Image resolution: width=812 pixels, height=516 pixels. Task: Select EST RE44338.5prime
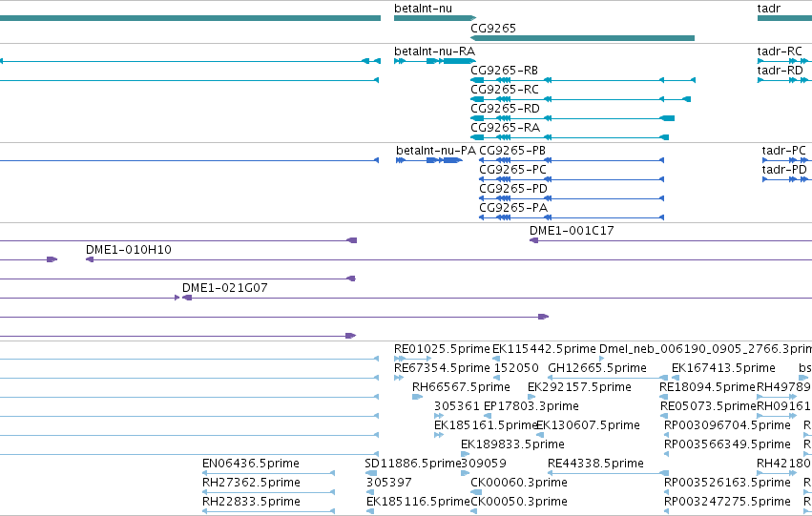point(609,473)
